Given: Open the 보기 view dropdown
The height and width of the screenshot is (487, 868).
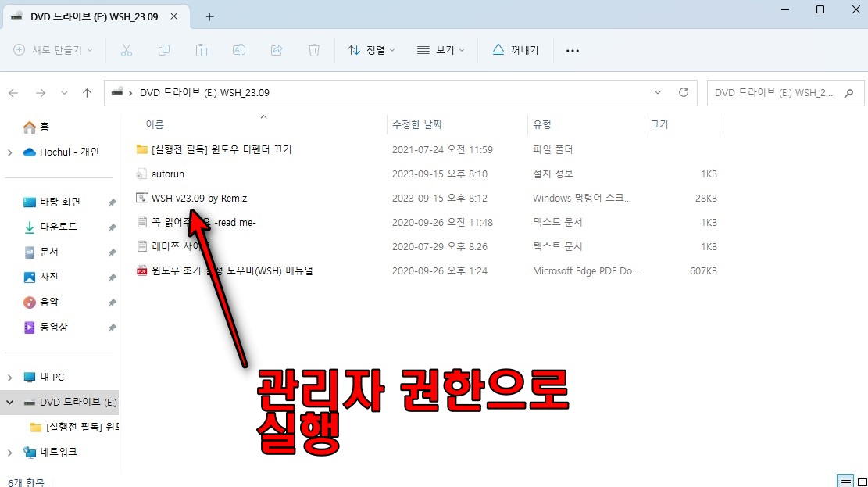Looking at the screenshot, I should [x=440, y=50].
